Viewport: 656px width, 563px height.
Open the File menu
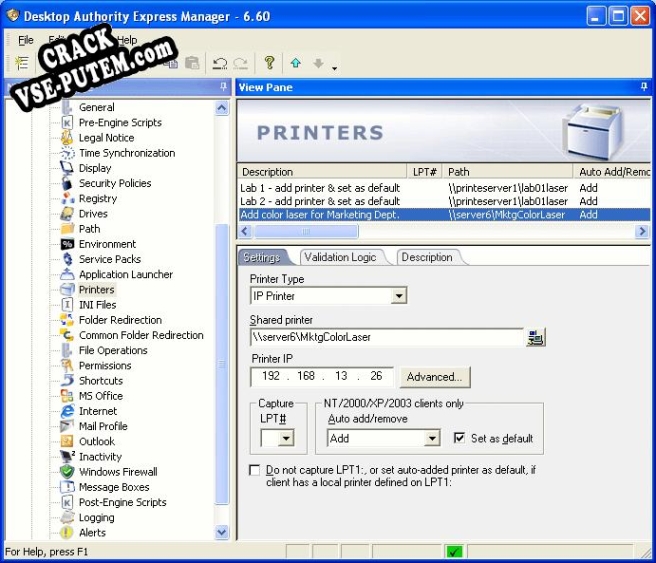[26, 40]
